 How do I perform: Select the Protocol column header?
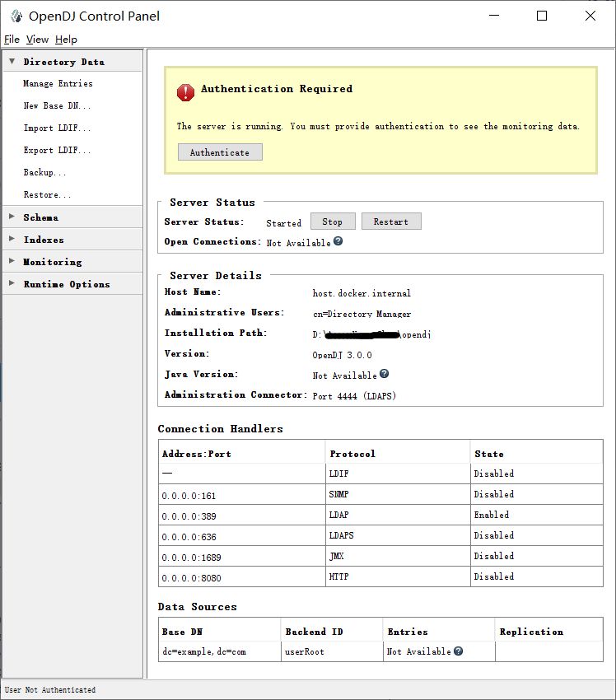pos(398,454)
